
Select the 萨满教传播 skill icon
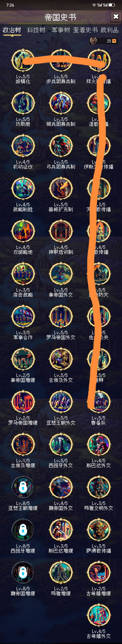coord(99,530)
